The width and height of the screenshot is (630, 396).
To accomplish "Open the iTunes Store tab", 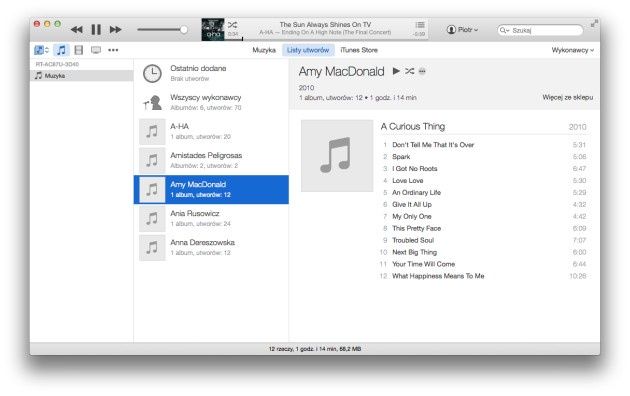I will 359,50.
